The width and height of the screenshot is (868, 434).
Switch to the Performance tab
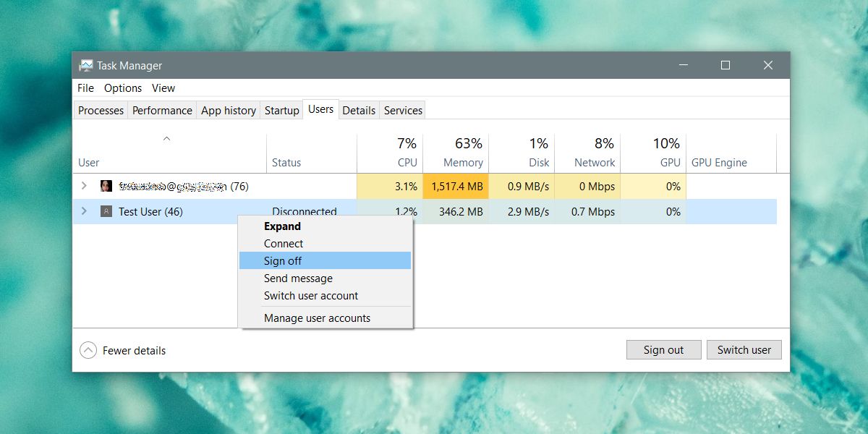162,110
